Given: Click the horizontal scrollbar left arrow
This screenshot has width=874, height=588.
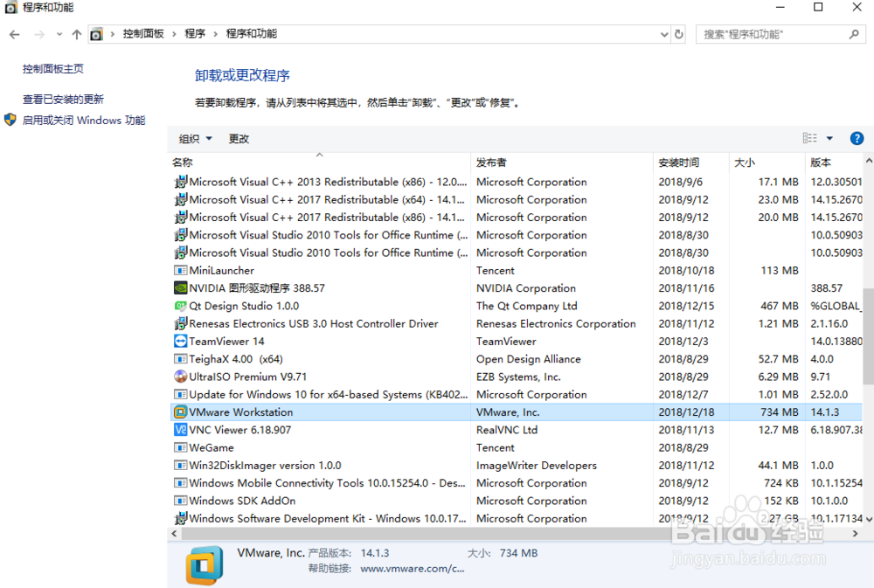Looking at the screenshot, I should click(175, 533).
